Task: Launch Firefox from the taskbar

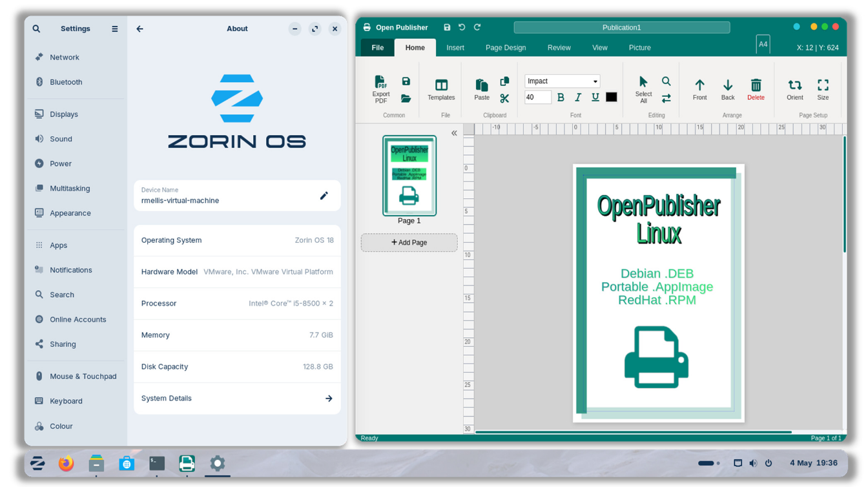Action: click(x=66, y=463)
